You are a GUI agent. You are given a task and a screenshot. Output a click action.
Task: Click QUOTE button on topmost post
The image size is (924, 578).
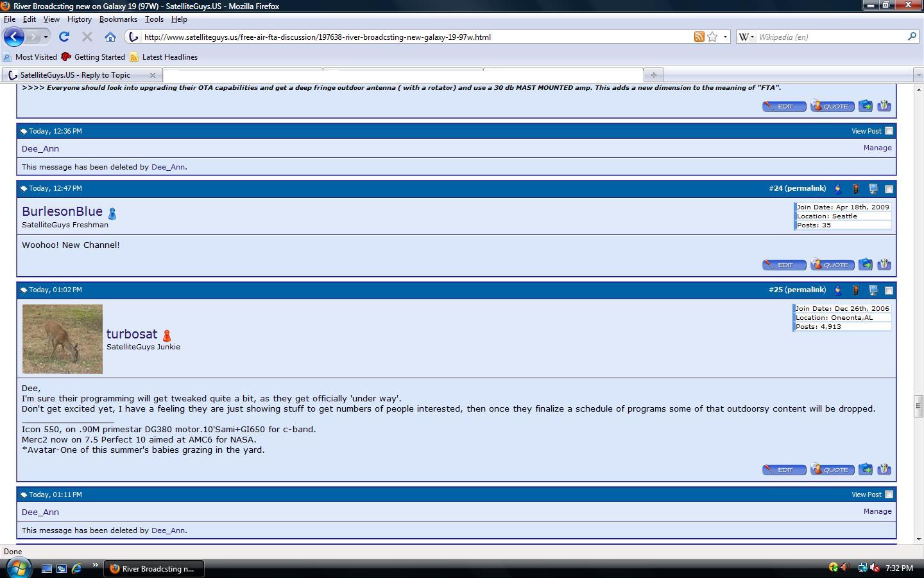point(832,106)
